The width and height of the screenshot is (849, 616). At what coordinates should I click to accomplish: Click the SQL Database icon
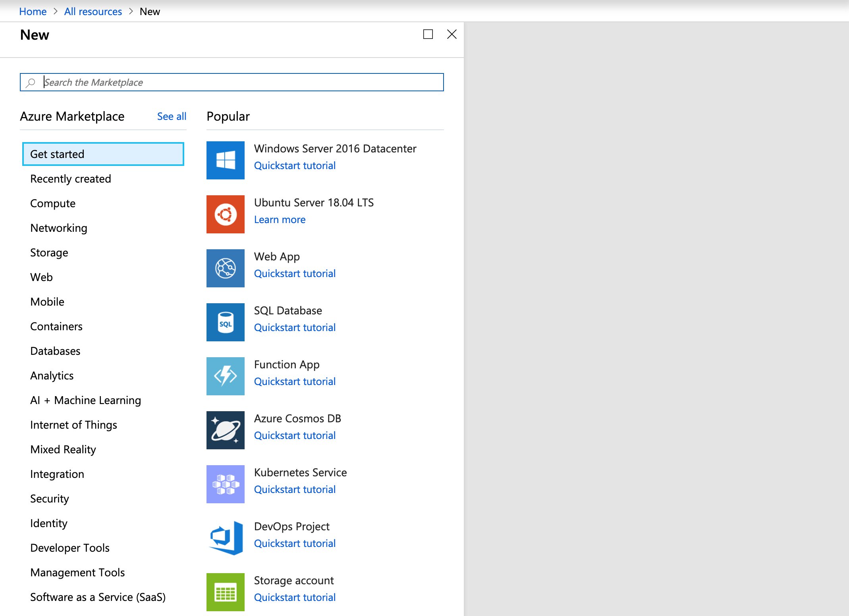225,322
